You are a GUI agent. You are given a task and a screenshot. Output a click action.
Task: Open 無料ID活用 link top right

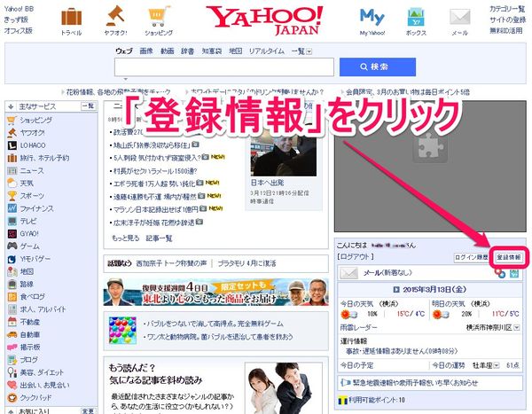point(505,31)
